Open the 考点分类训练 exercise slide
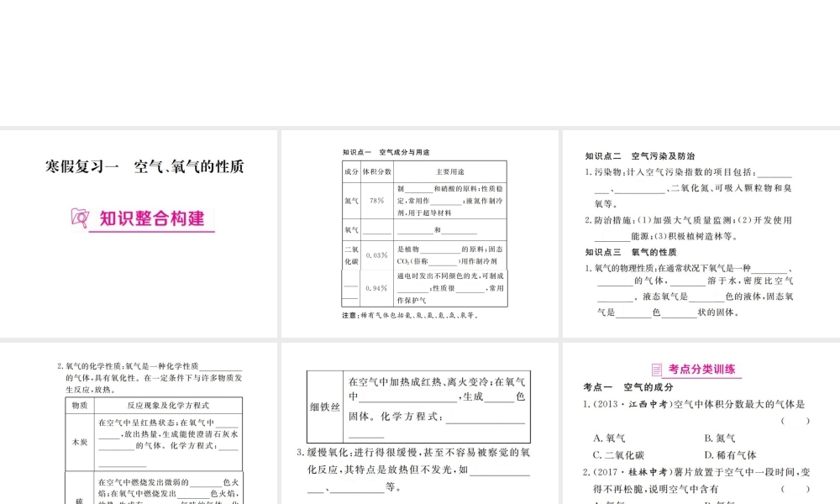 701,423
